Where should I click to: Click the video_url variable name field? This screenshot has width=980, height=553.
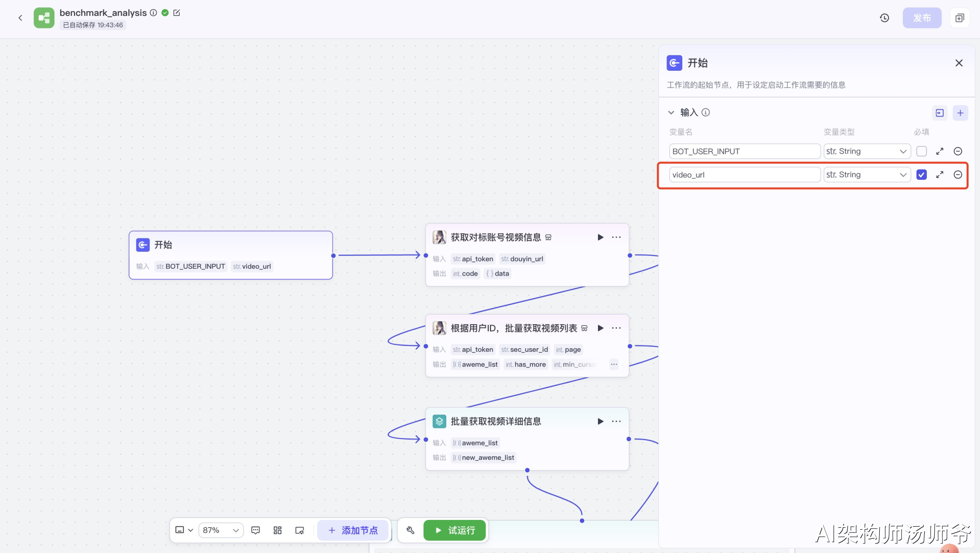click(744, 175)
